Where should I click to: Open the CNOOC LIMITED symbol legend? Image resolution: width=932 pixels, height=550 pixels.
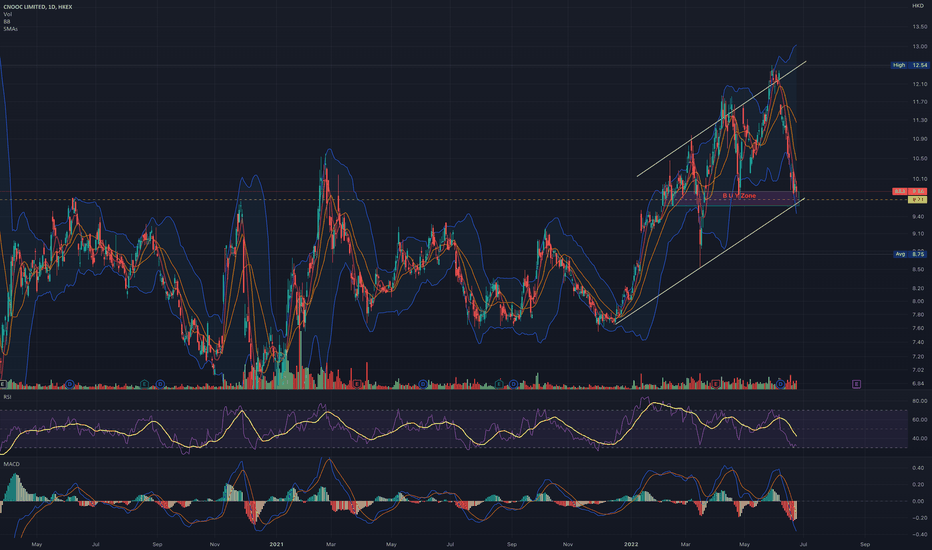37,7
